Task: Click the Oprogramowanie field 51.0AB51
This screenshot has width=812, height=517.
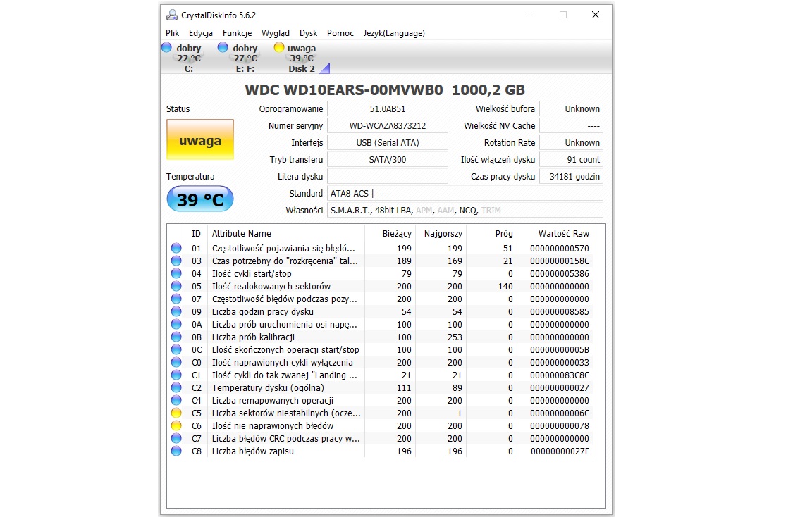Action: coord(388,108)
